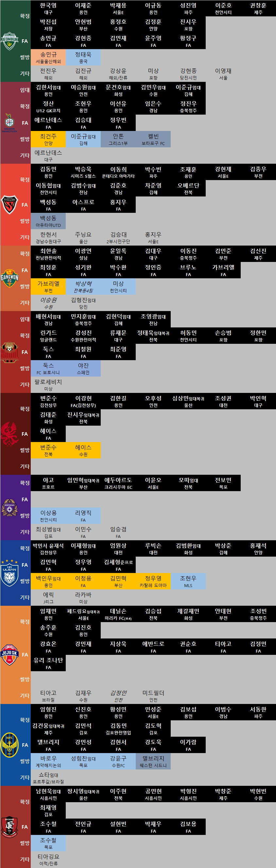Select the 팔로세비치 미상 entry
The width and height of the screenshot is (276, 868).
(48, 385)
